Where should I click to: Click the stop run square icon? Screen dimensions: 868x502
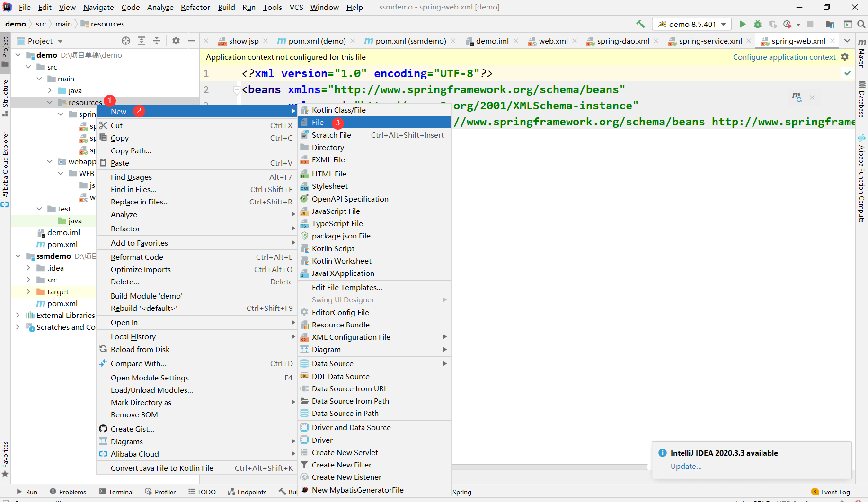[810, 24]
